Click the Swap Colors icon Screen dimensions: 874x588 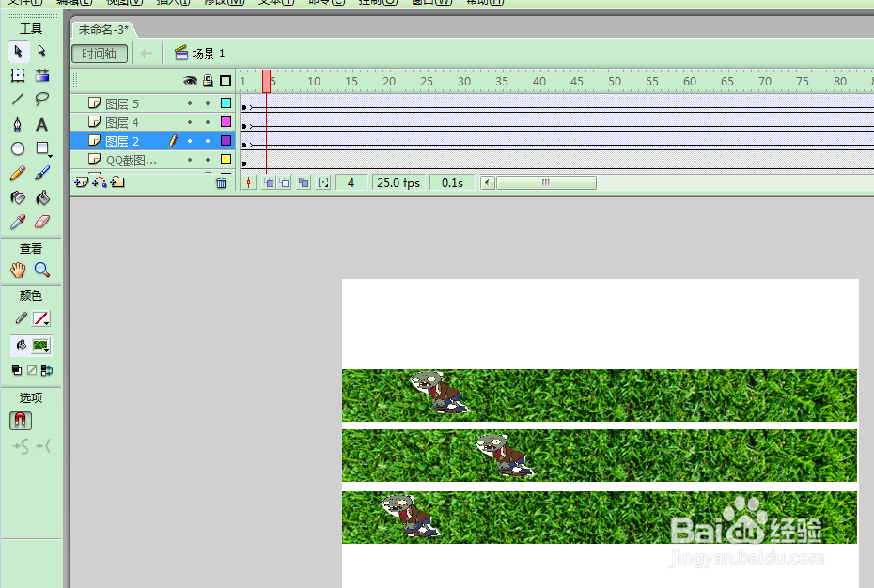click(47, 370)
